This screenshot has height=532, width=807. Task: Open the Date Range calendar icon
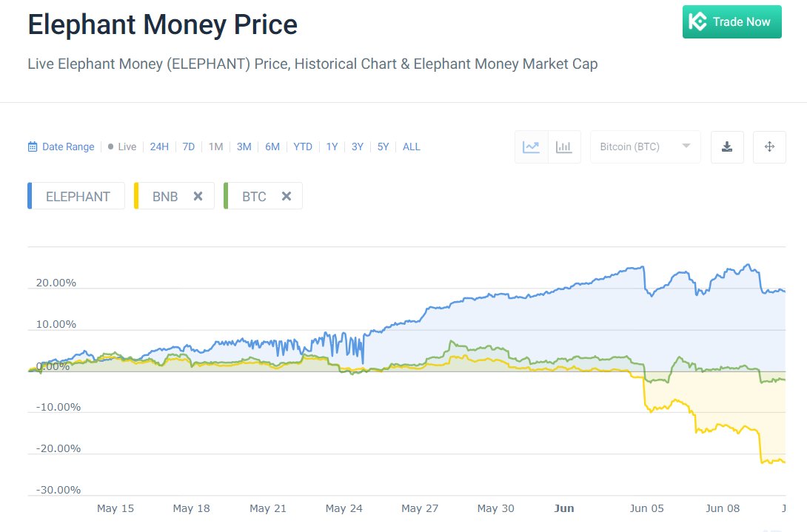(x=33, y=147)
